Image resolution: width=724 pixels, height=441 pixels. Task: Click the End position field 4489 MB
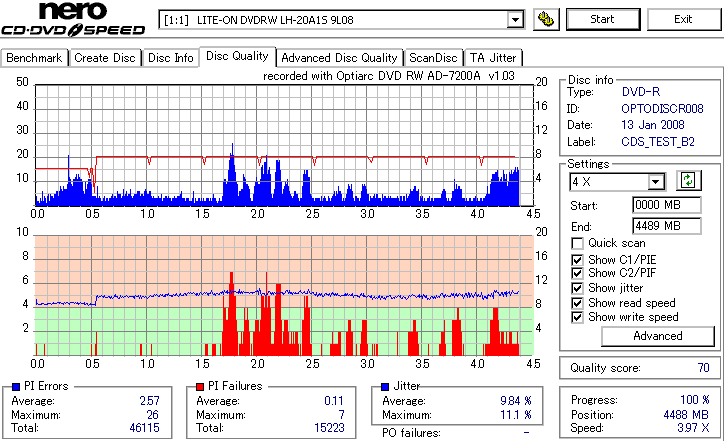[666, 226]
